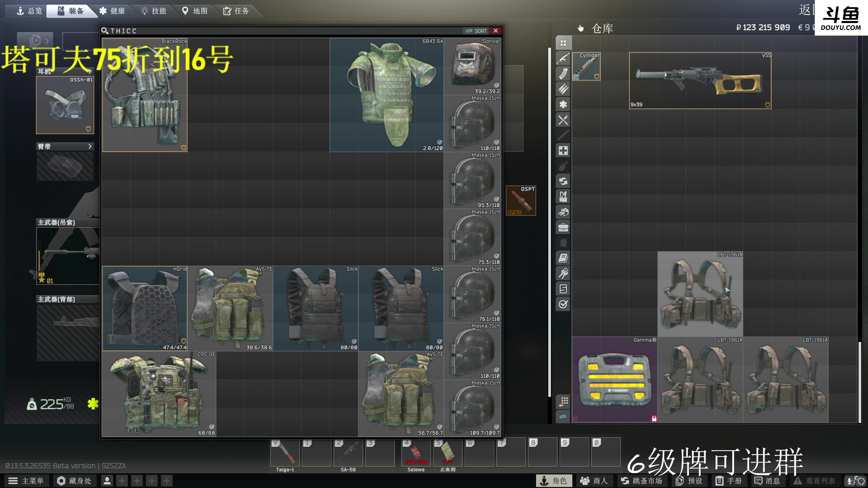Select the DSPT special slot item
868x488 pixels.
[x=521, y=201]
